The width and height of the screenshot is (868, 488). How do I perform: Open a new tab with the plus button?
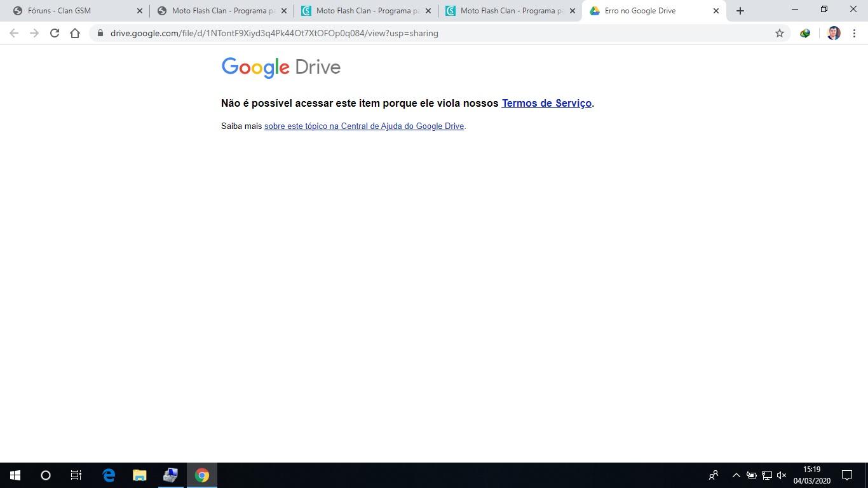click(740, 11)
